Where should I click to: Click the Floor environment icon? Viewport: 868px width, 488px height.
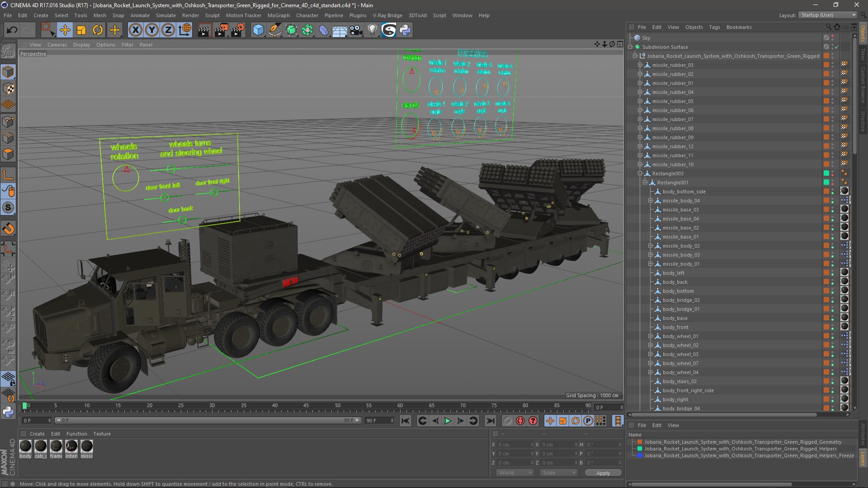pos(340,30)
